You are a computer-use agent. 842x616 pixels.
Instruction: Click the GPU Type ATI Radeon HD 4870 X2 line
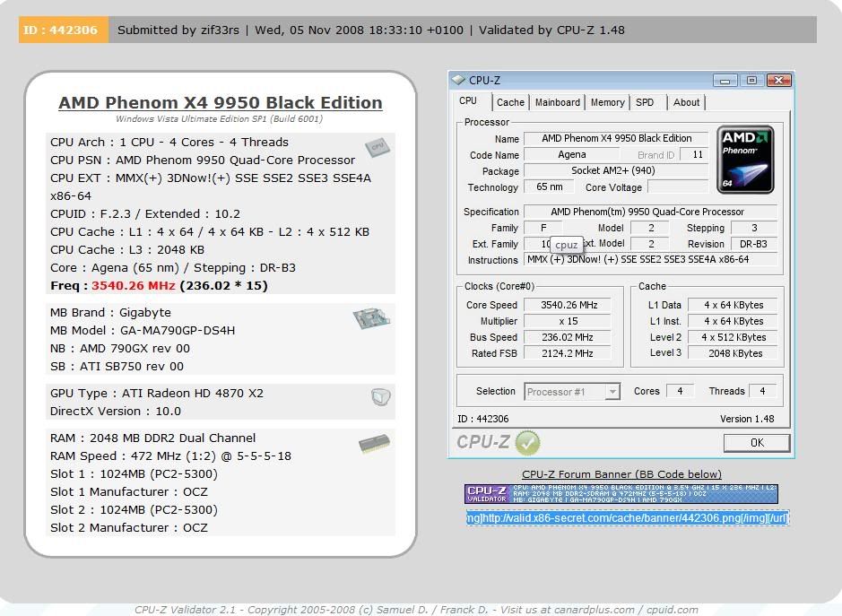[157, 393]
